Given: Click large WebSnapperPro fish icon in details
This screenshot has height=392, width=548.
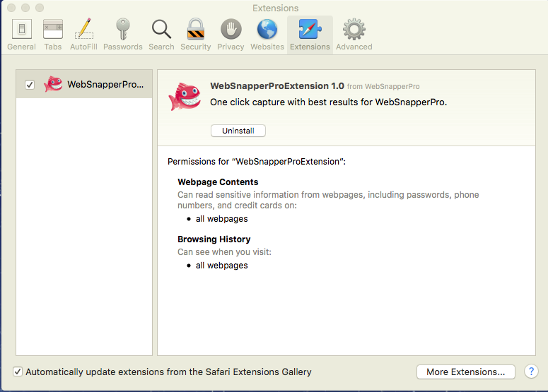Looking at the screenshot, I should 185,96.
